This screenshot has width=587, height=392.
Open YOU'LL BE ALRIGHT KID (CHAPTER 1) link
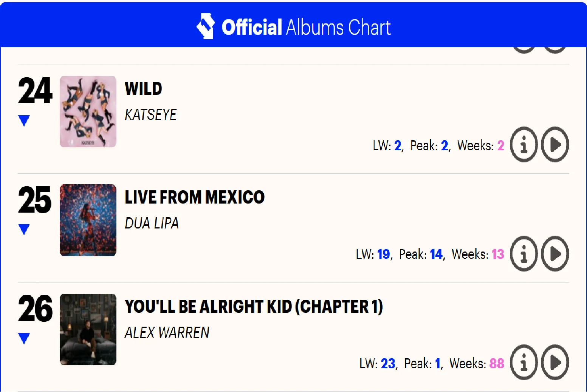click(254, 307)
